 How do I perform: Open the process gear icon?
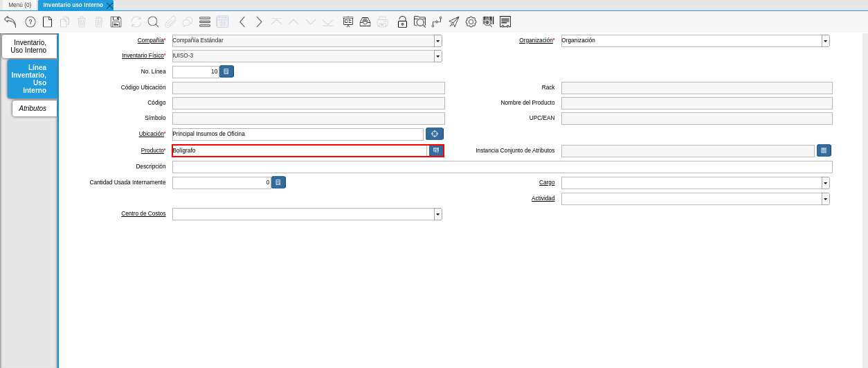click(x=471, y=21)
